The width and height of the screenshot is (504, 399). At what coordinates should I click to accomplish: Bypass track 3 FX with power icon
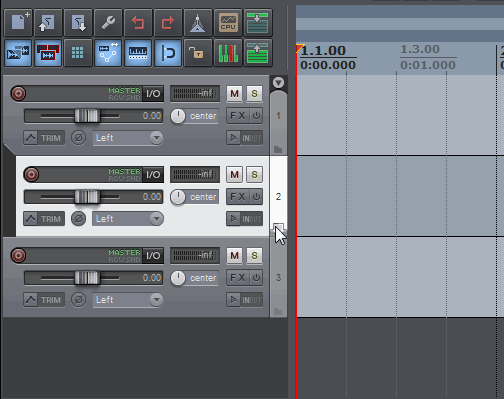click(x=256, y=278)
